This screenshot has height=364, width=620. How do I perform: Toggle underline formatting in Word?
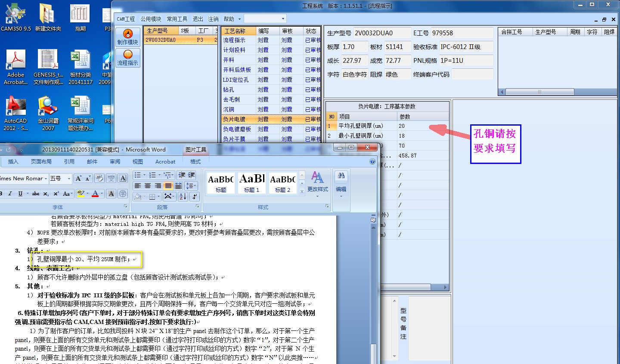click(x=20, y=194)
